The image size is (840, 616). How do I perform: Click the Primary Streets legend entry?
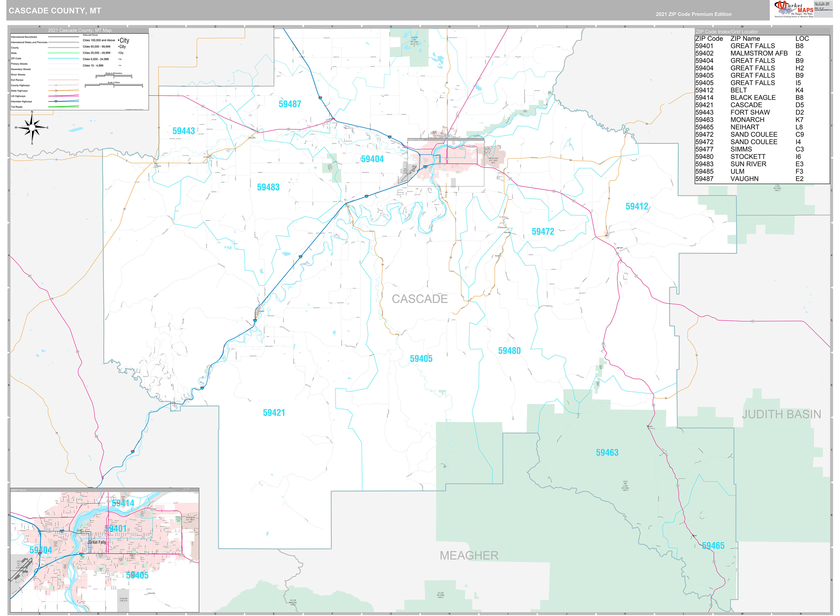45,64
